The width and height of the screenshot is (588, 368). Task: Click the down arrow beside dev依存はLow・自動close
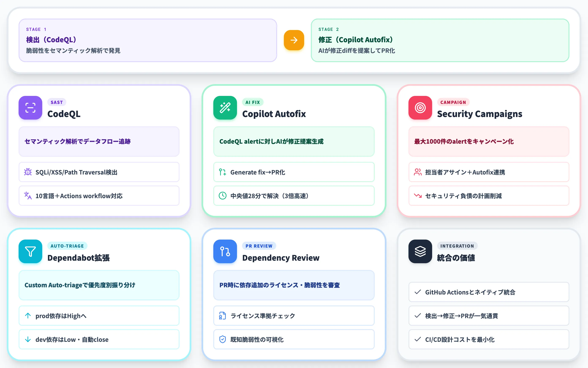point(28,339)
